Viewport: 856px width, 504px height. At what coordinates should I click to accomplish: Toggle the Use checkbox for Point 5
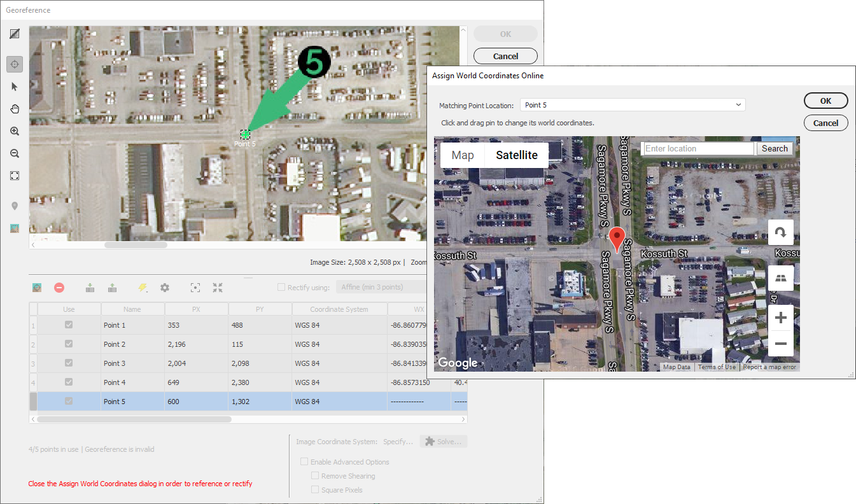[x=69, y=401]
